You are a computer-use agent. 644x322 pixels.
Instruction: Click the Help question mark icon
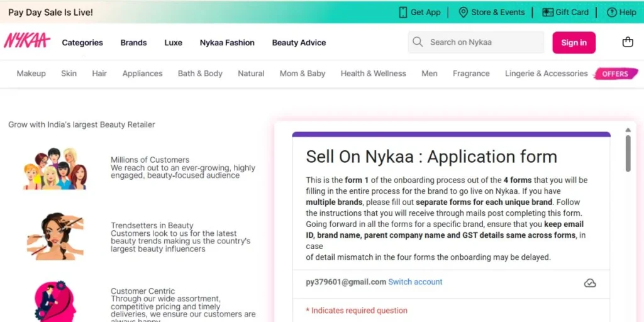(x=612, y=13)
